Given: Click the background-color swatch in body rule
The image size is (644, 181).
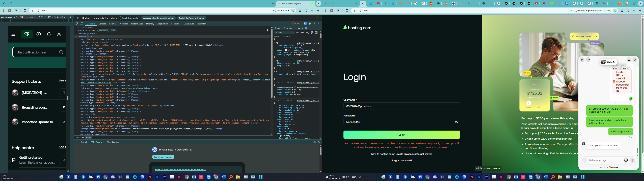Looking at the screenshot, I should (x=298, y=45).
